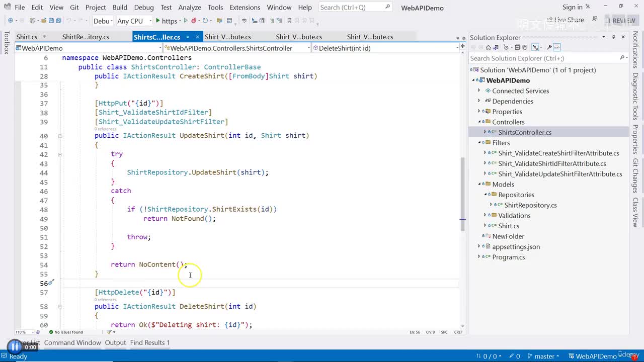Image resolution: width=644 pixels, height=362 pixels.
Task: Click the pencil pending changes indicator
Action: click(511, 356)
